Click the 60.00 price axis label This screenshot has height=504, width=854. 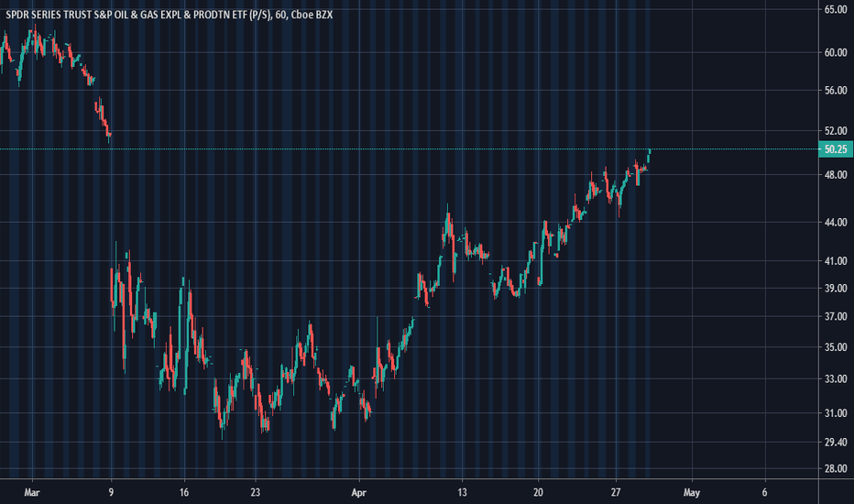pyautogui.click(x=836, y=53)
